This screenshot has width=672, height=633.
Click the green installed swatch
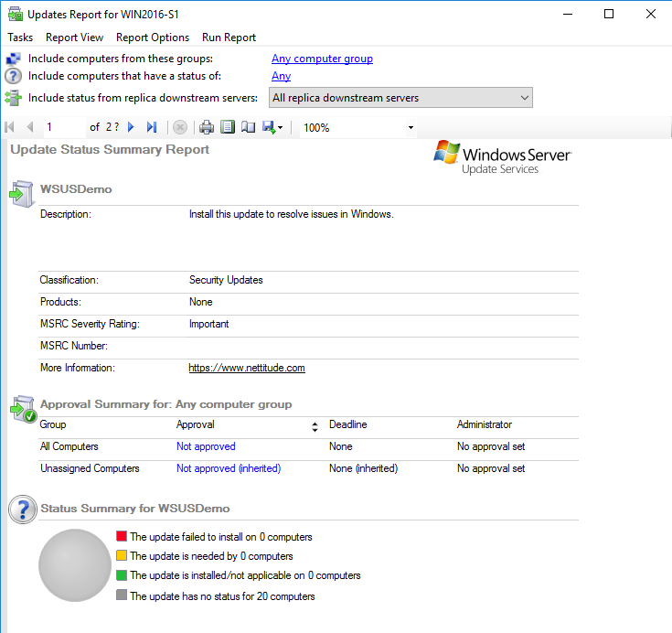[122, 575]
